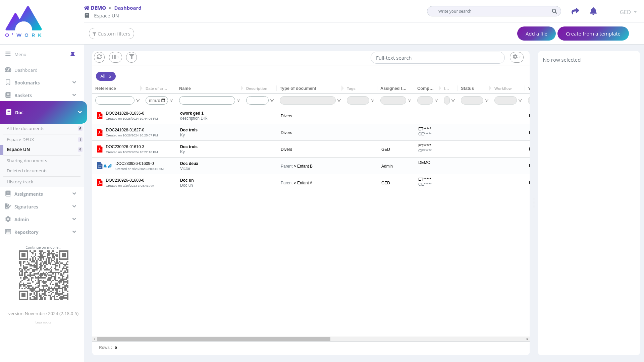Viewport: 644px width, 362px height.
Task: Toggle the hamburger Menu collapse
Action: click(8, 54)
